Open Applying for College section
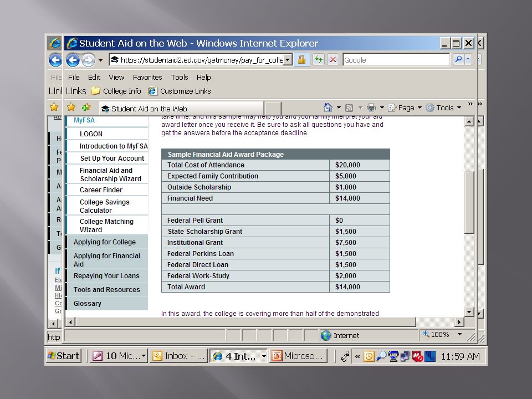532x399 pixels. [x=105, y=242]
